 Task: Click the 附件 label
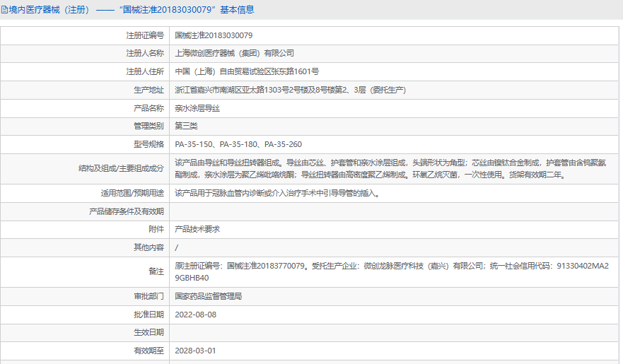pyautogui.click(x=156, y=229)
